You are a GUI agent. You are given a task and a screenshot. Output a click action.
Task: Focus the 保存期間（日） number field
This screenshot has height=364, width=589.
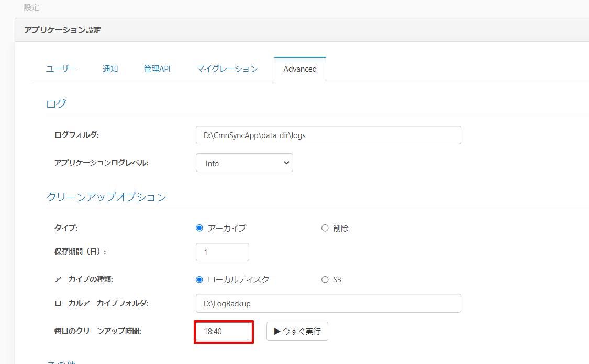(223, 252)
